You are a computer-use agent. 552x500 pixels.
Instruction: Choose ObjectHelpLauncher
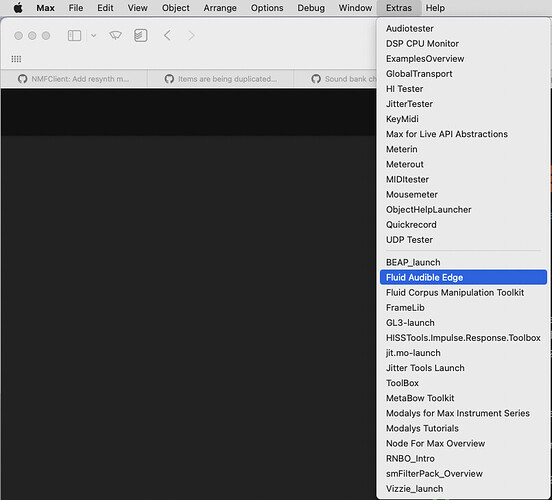(463, 210)
